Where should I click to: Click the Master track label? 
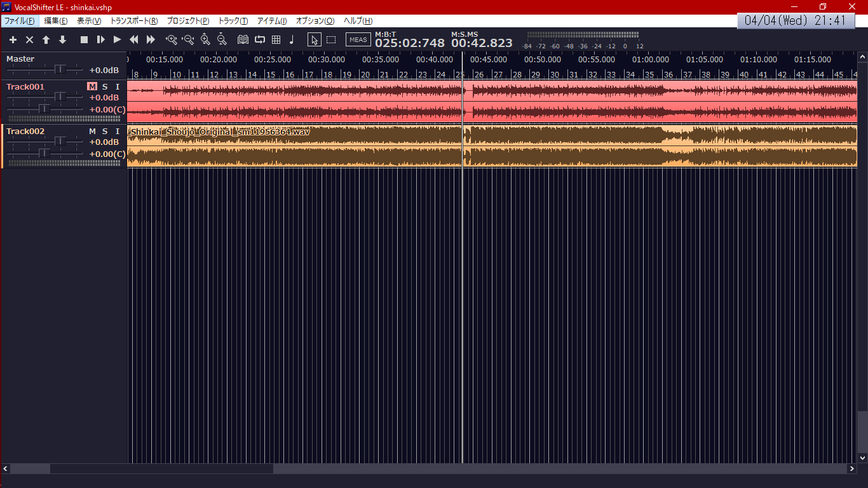[20, 58]
